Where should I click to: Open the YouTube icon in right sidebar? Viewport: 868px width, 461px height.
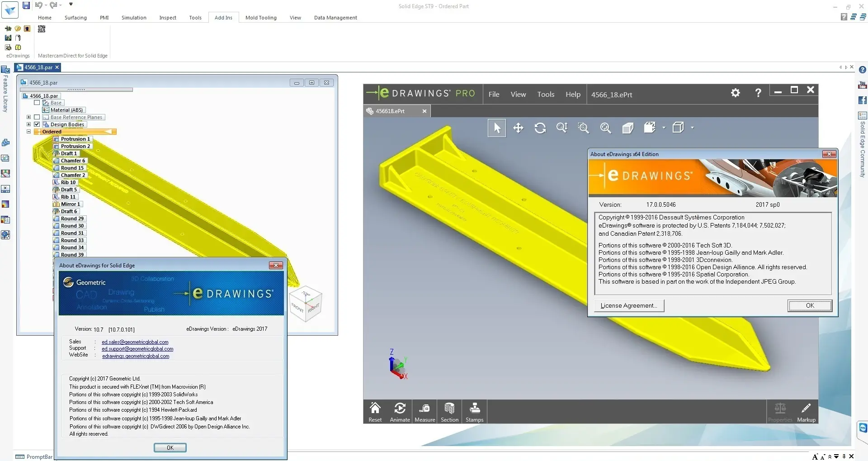pos(863,85)
